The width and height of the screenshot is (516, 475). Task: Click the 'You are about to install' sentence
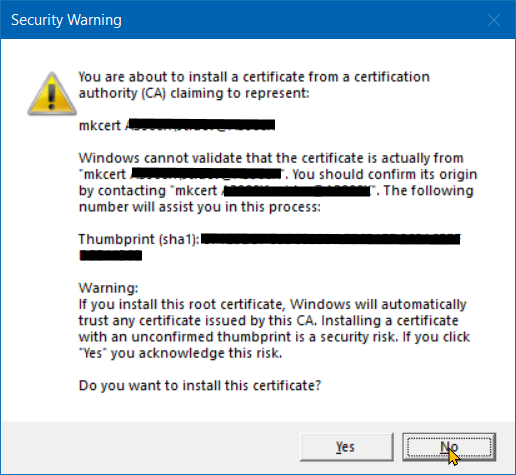pyautogui.click(x=254, y=77)
